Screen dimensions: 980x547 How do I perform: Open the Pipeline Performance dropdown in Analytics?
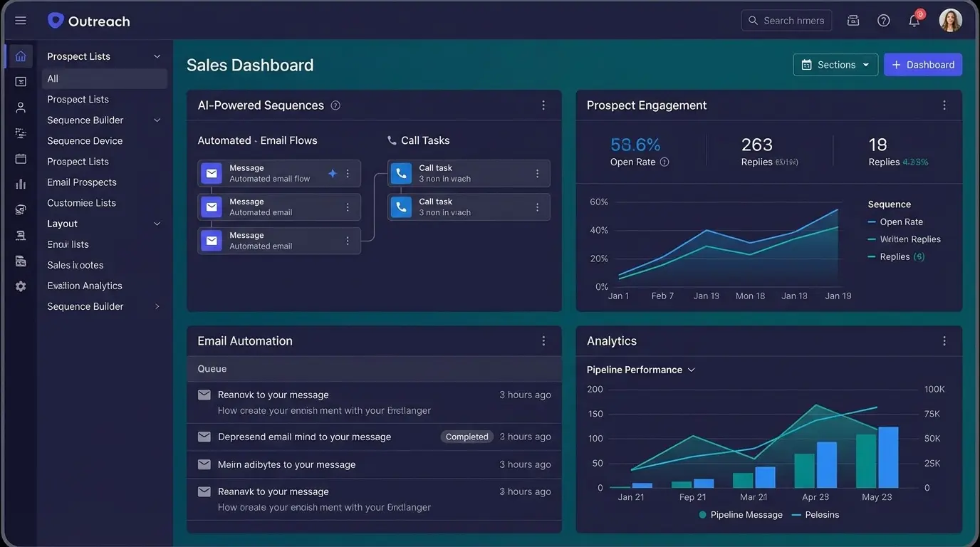pos(690,370)
